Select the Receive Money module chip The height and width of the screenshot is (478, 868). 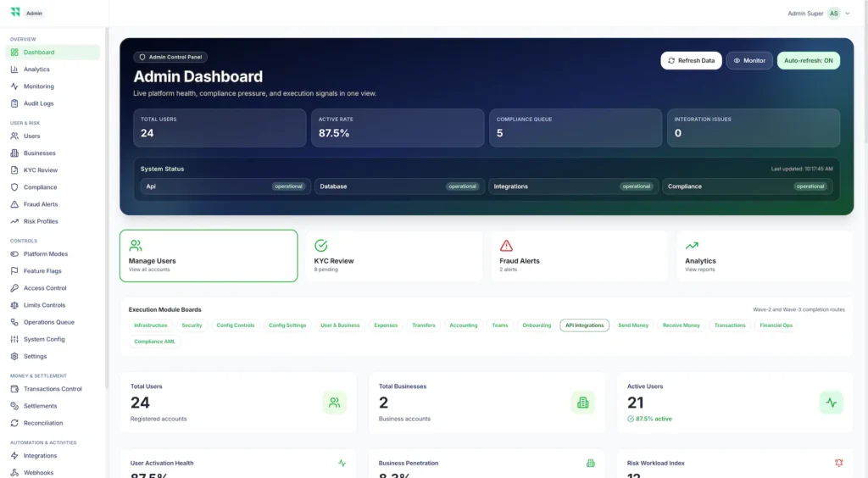682,325
